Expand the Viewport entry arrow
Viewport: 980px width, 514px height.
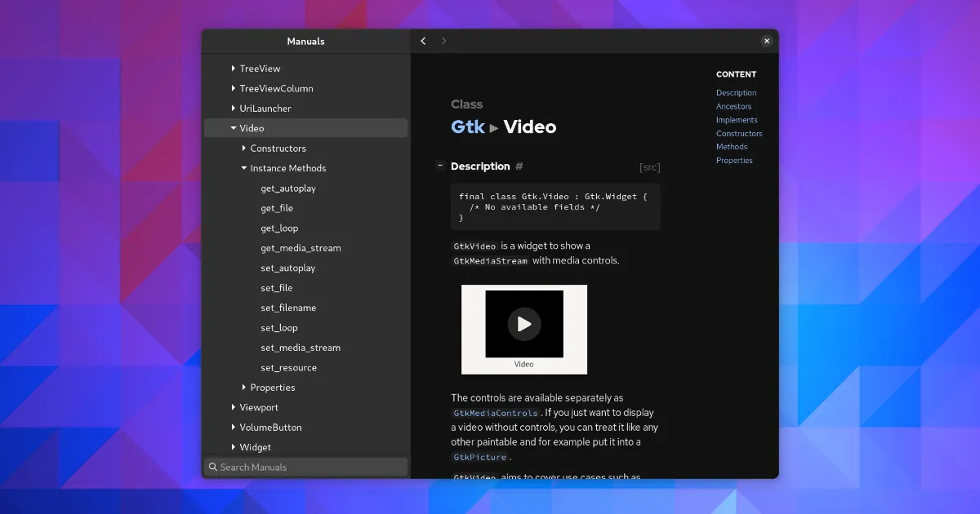tap(234, 407)
